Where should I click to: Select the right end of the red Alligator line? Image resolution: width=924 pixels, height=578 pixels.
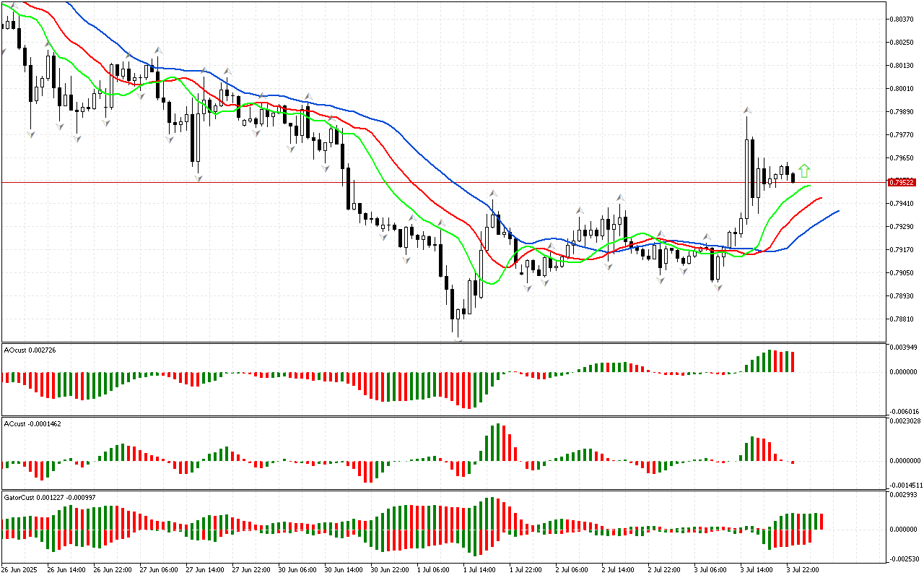pos(821,198)
